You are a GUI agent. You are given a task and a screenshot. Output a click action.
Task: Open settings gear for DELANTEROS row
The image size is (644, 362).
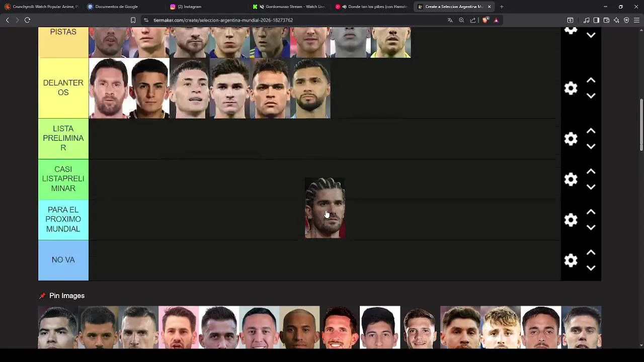[571, 88]
